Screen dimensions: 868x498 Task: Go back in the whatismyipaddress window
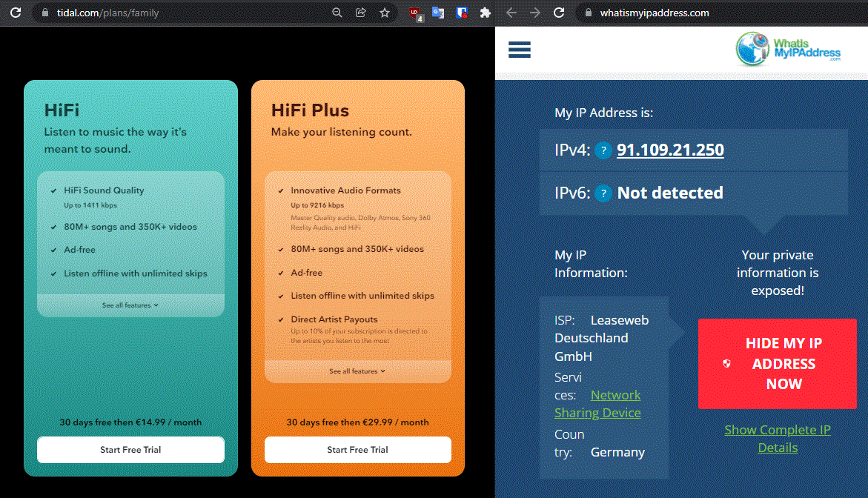click(x=511, y=13)
